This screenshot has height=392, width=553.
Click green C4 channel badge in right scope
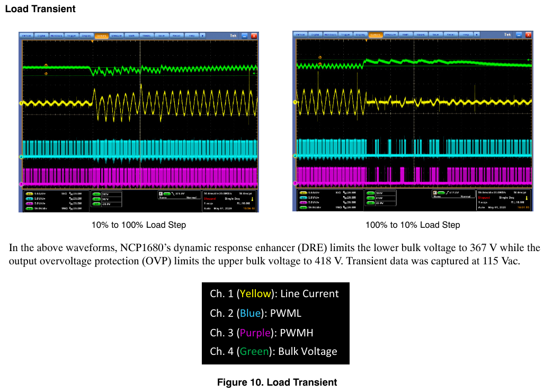(x=304, y=208)
